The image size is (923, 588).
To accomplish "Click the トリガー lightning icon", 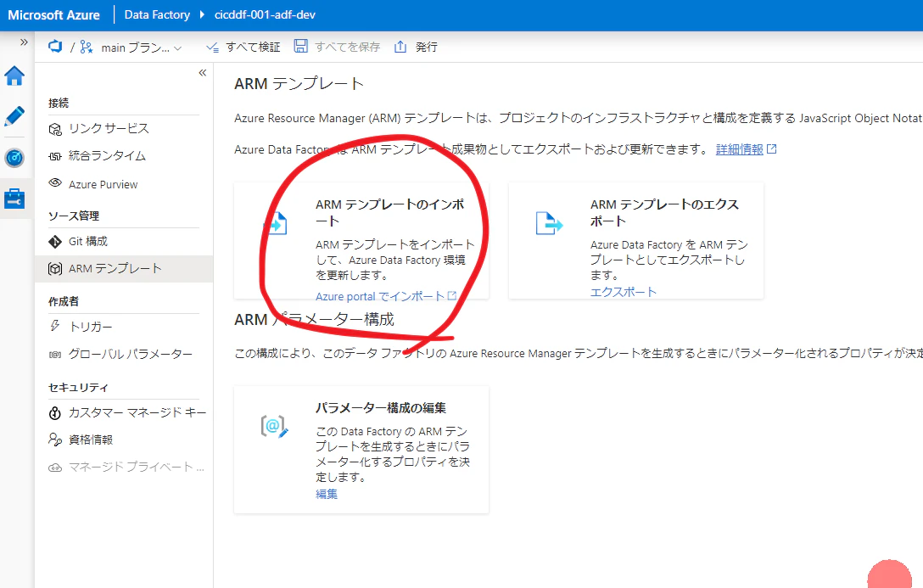I will point(55,326).
